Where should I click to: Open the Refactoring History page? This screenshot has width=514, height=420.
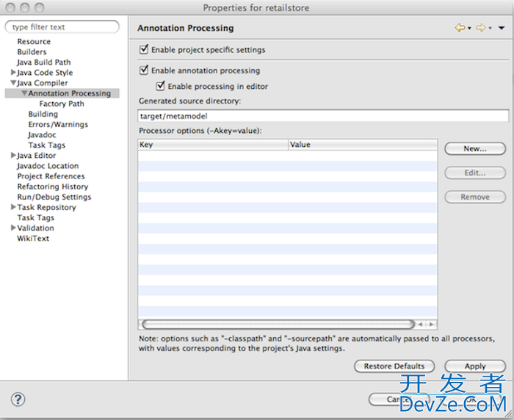click(53, 187)
